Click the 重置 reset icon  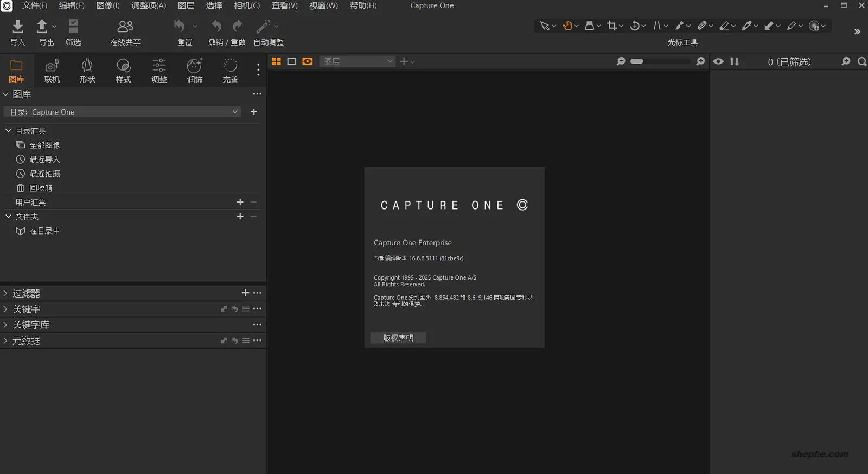[180, 26]
